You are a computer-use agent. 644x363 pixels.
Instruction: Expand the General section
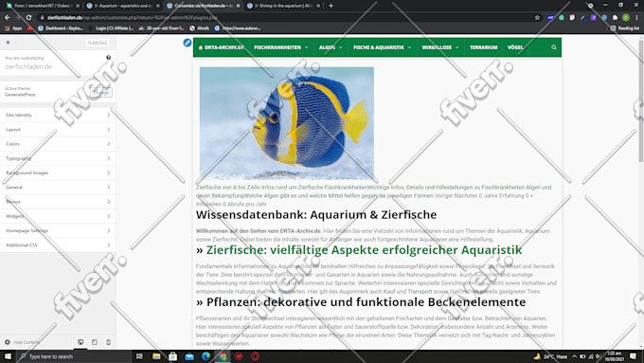(58, 187)
